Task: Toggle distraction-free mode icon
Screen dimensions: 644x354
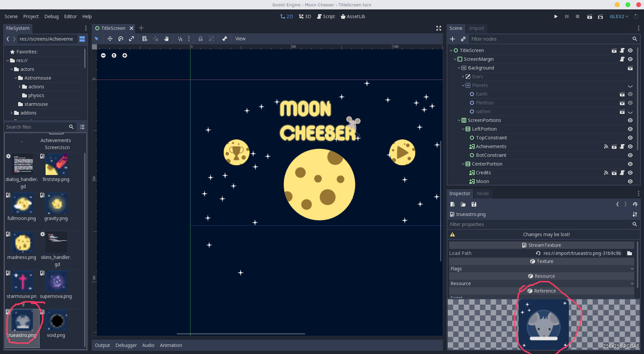Action: (x=438, y=28)
